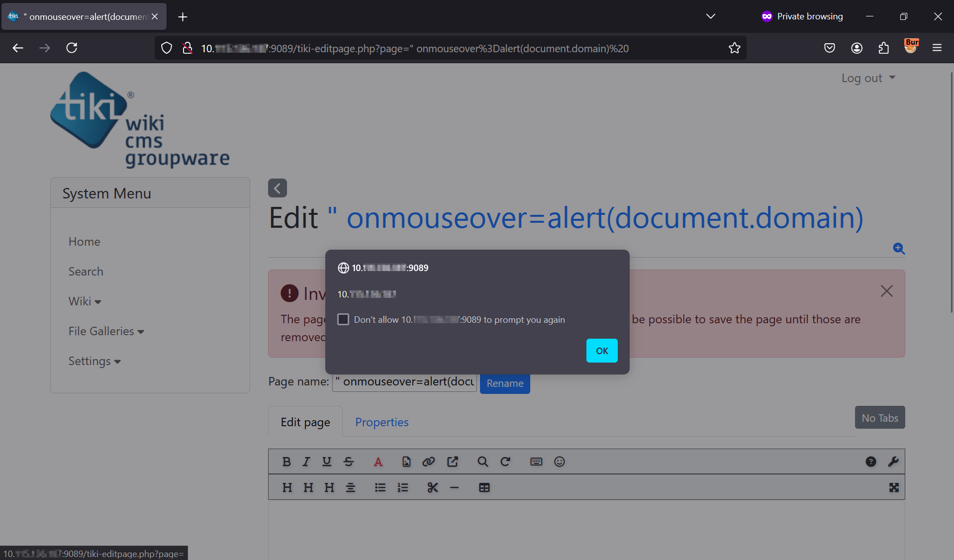Open the list all tabs dropdown arrow
Image resolution: width=954 pixels, height=560 pixels.
click(711, 16)
